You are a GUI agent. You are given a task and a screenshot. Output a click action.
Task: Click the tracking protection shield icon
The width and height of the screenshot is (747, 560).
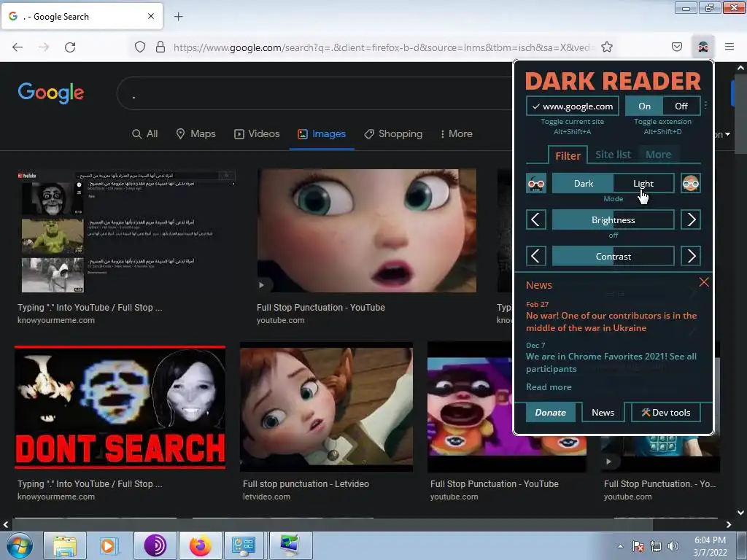[x=139, y=47]
